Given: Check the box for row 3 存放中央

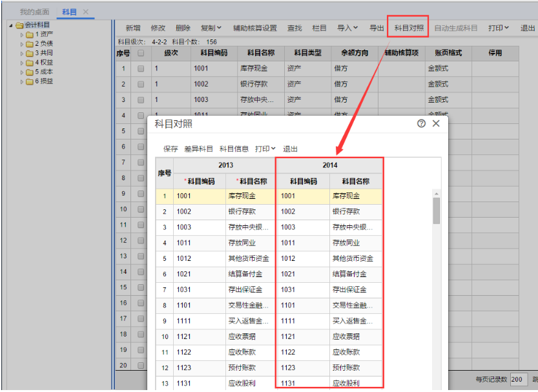Looking at the screenshot, I should 141,100.
